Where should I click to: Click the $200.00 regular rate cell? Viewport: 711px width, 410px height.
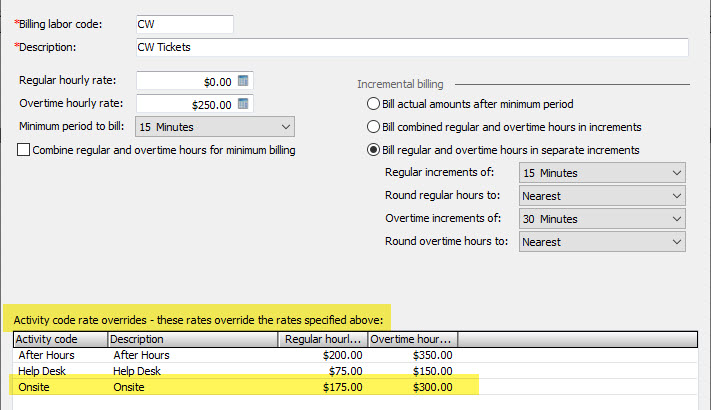pyautogui.click(x=342, y=355)
